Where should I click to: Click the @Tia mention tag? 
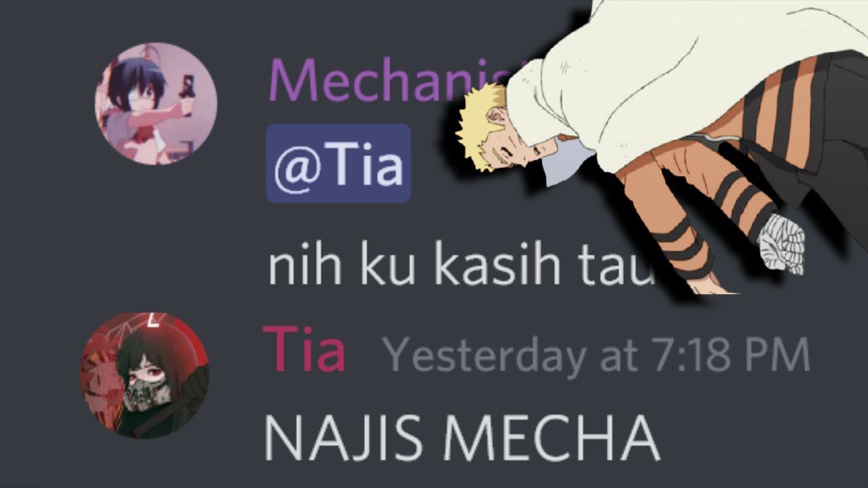[338, 163]
